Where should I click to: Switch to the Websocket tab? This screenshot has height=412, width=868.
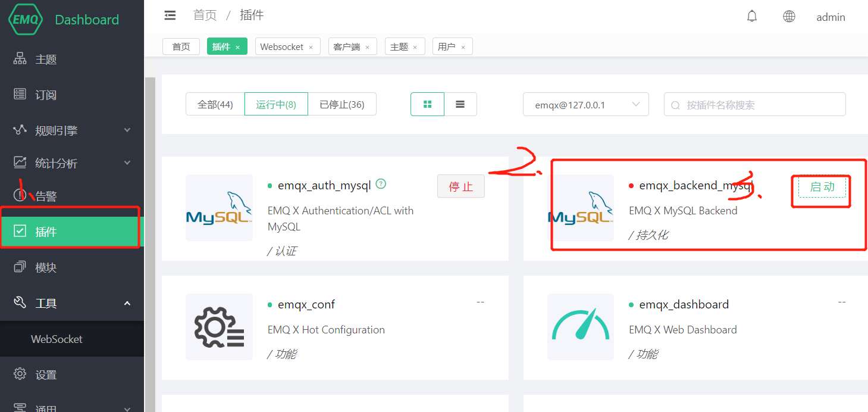[x=282, y=46]
